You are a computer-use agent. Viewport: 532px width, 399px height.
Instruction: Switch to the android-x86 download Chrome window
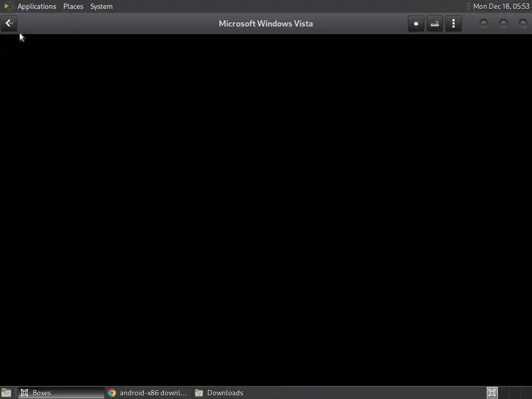148,393
